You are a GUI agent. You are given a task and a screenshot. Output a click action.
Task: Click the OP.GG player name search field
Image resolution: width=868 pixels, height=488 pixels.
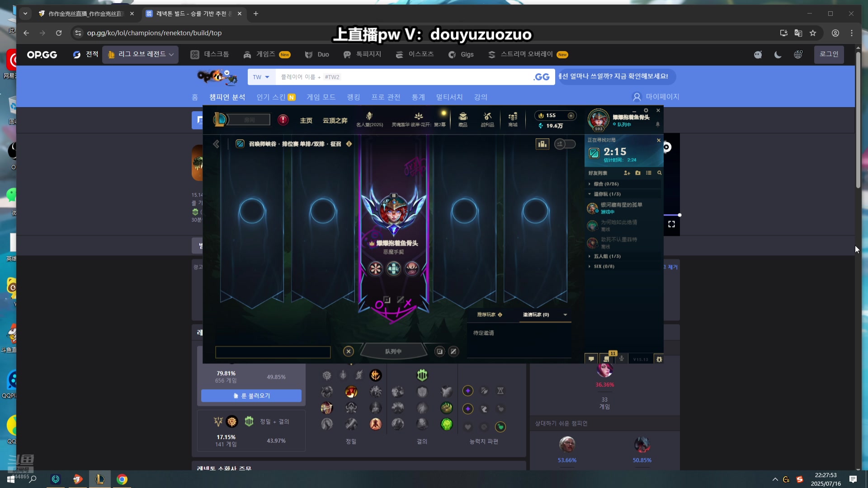pyautogui.click(x=402, y=77)
